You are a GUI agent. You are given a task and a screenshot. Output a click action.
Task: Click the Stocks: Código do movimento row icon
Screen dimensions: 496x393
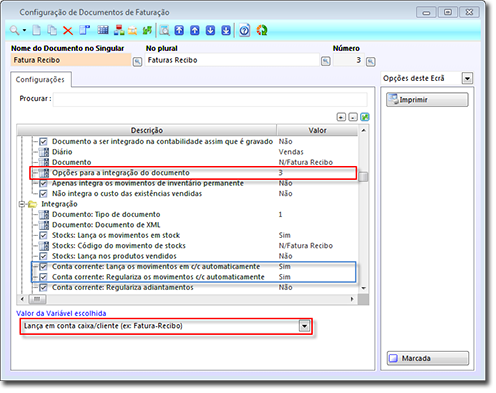coord(44,246)
